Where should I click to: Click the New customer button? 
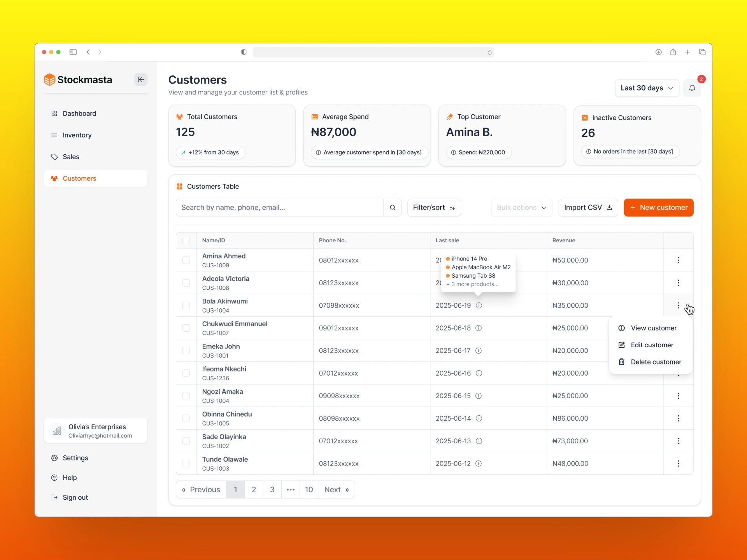658,208
